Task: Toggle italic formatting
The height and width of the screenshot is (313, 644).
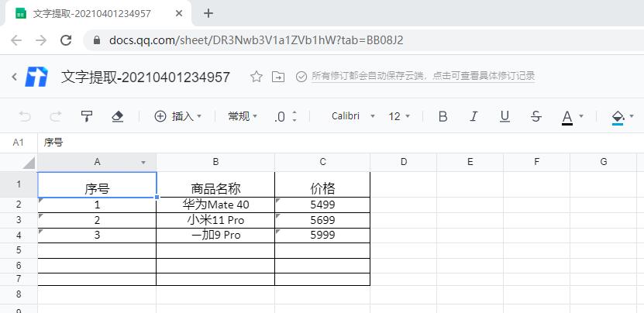Action: [474, 117]
